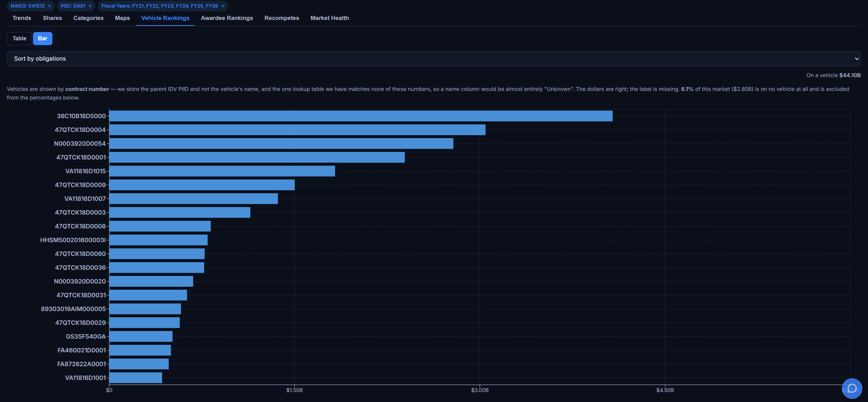Click the GS35F540GA axis label
This screenshot has width=868, height=402.
86,337
